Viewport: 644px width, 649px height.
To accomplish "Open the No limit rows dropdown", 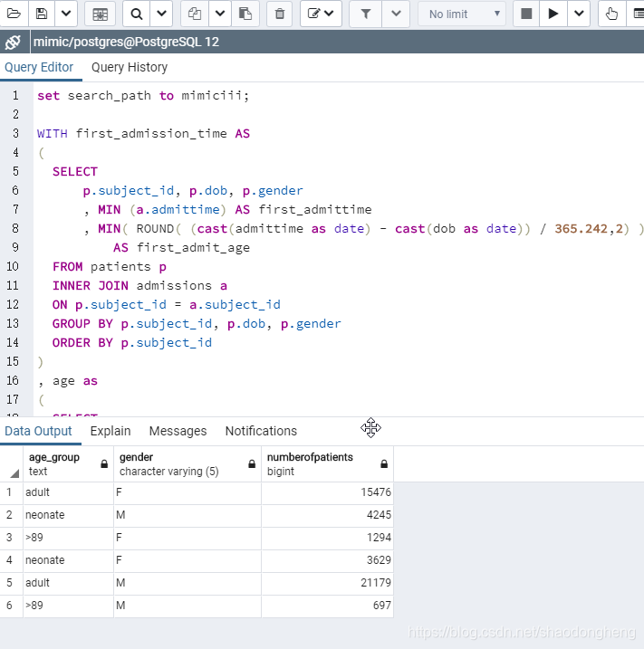I will [462, 14].
